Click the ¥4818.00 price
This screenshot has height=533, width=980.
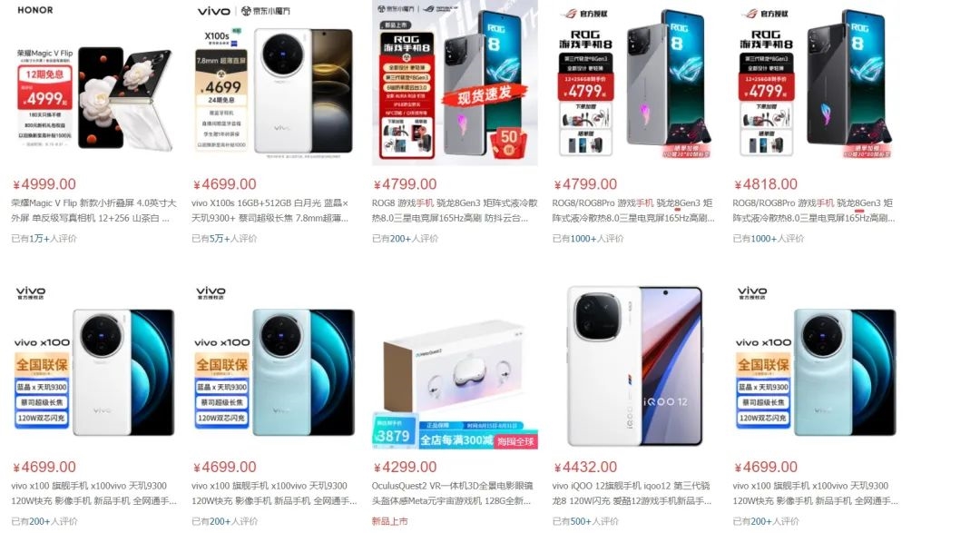[x=766, y=184]
